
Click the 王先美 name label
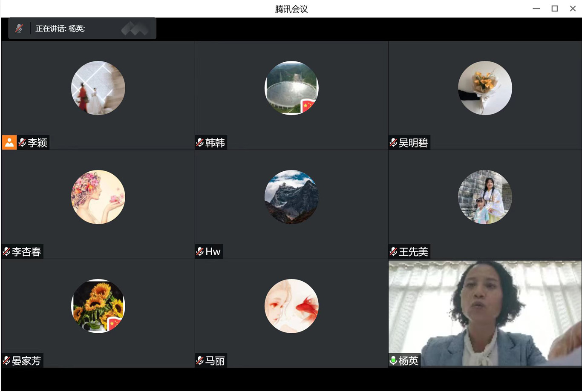(x=413, y=251)
